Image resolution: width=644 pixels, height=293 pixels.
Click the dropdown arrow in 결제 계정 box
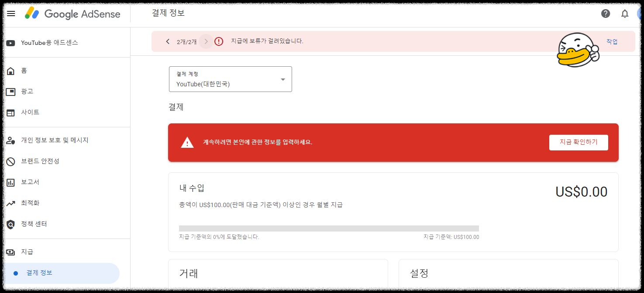pos(283,79)
